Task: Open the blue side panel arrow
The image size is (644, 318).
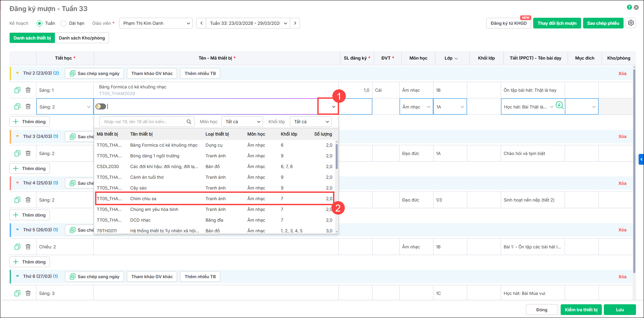Action: pyautogui.click(x=641, y=159)
